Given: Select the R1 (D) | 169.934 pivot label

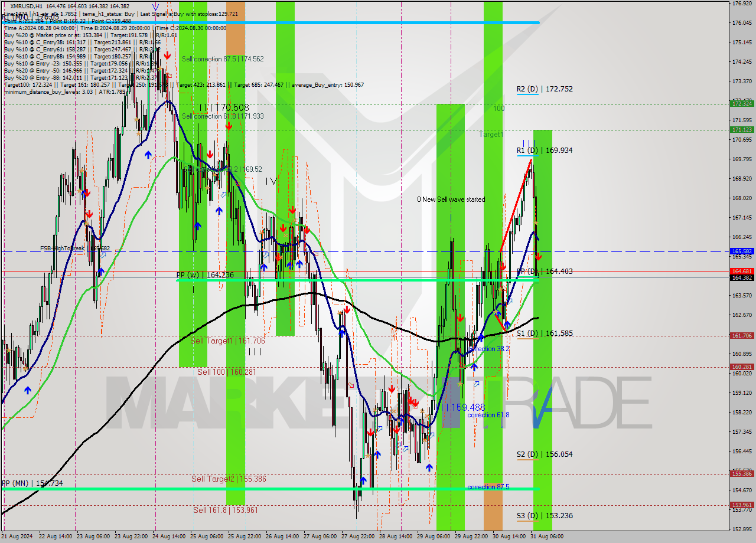Looking at the screenshot, I should click(x=545, y=151).
